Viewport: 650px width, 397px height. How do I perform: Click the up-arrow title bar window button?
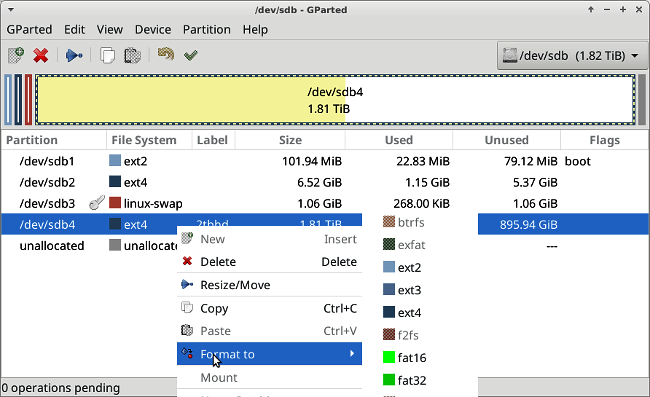coord(591,9)
